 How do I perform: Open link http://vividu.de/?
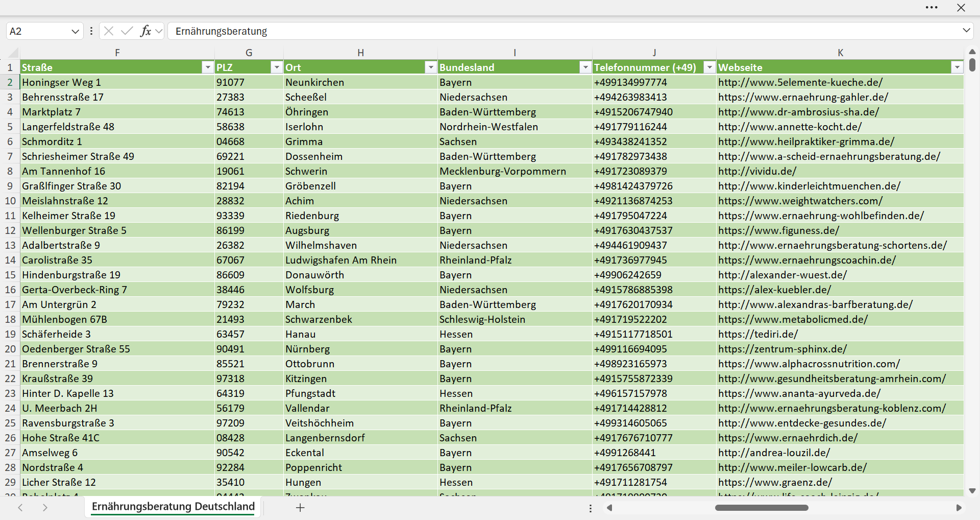click(x=757, y=171)
